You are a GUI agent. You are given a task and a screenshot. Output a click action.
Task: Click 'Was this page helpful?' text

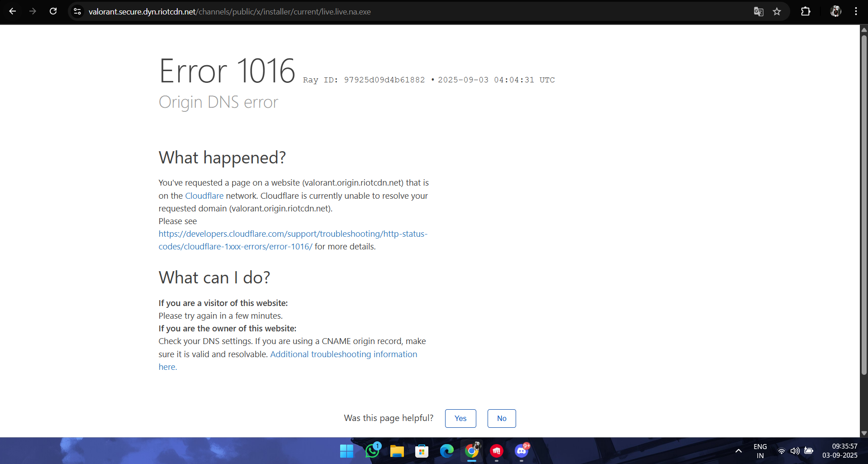(389, 418)
